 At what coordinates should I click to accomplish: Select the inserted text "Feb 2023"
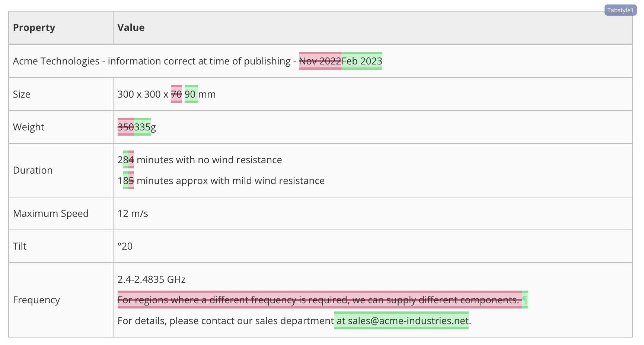coord(361,61)
